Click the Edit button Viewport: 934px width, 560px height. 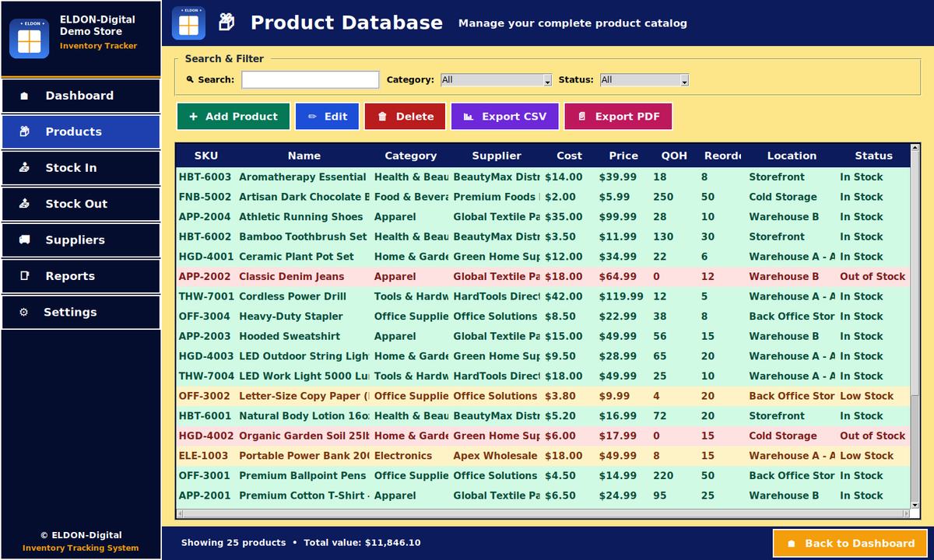pos(327,117)
